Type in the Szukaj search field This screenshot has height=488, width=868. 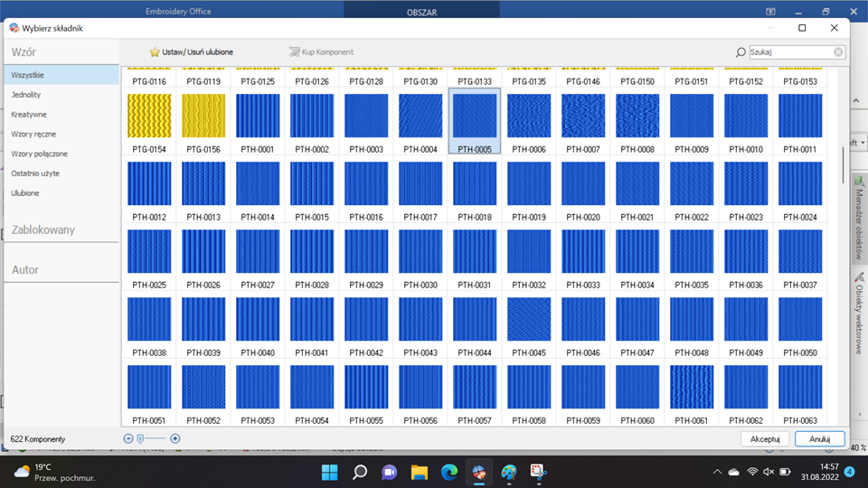[789, 52]
